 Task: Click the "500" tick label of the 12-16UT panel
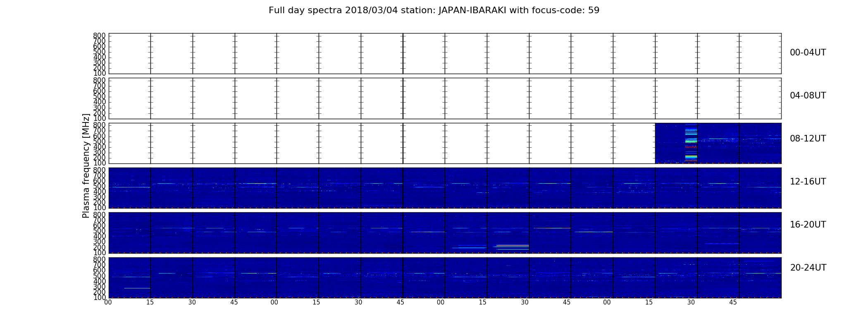[99, 186]
